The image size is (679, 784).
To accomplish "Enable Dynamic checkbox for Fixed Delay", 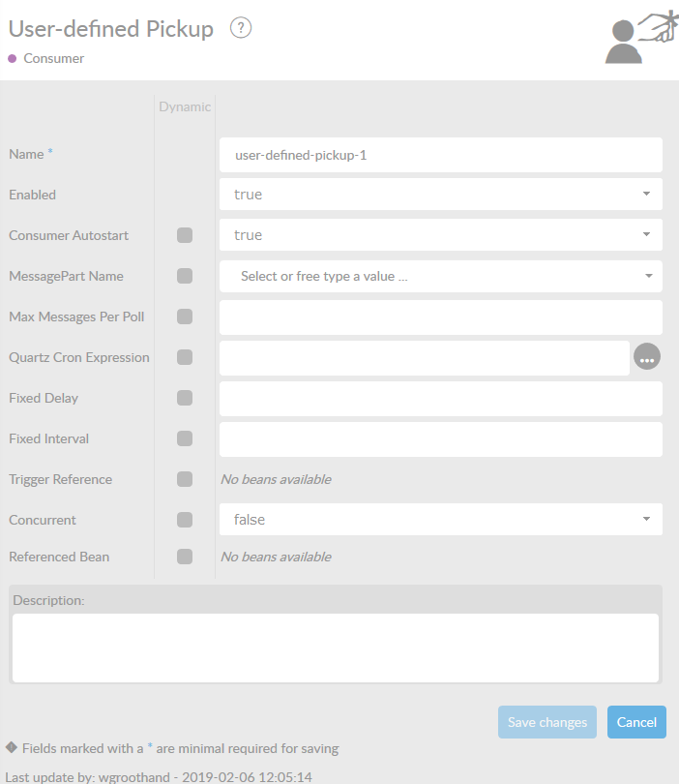I will pos(185,398).
